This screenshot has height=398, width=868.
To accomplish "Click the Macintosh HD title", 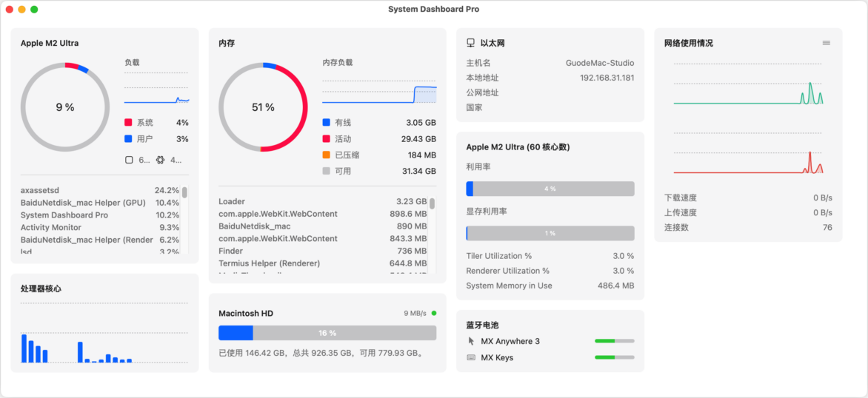I will [x=246, y=314].
